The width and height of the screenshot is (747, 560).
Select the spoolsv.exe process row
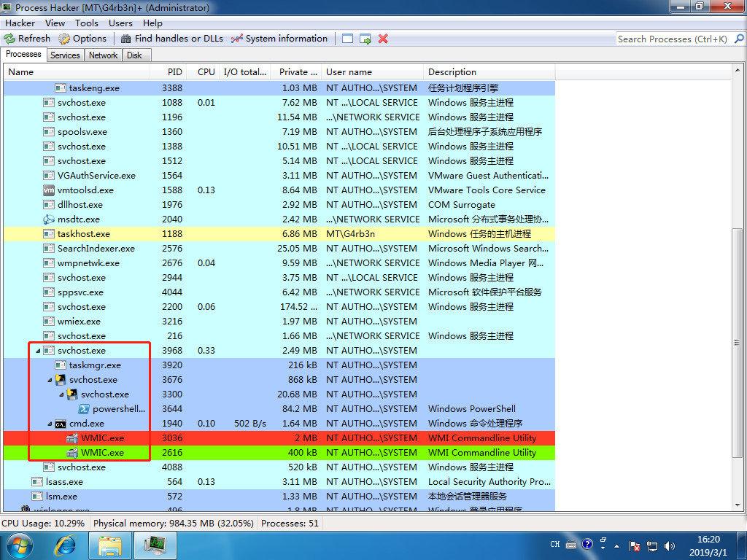(x=279, y=132)
